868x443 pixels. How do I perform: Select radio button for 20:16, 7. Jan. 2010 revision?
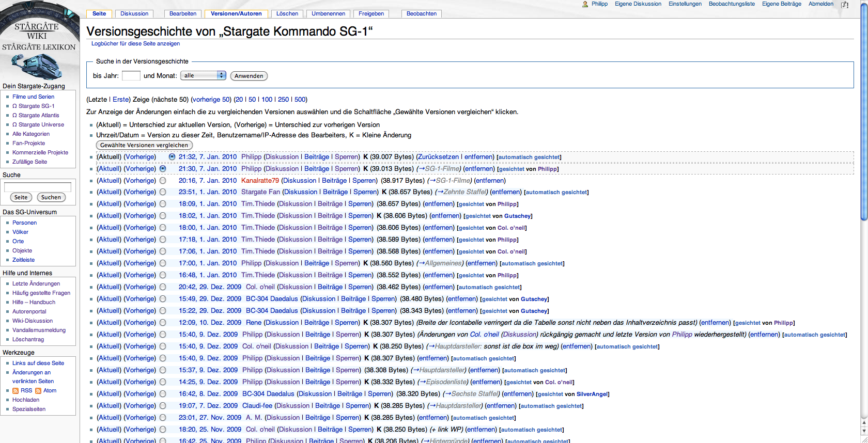[x=163, y=181]
